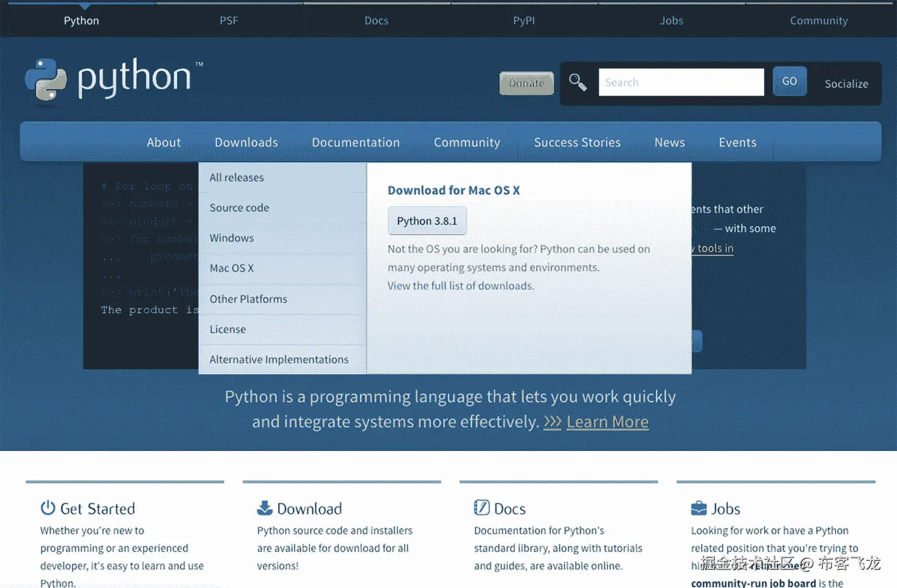This screenshot has width=897, height=588.
Task: Click the Donate button
Action: point(526,83)
